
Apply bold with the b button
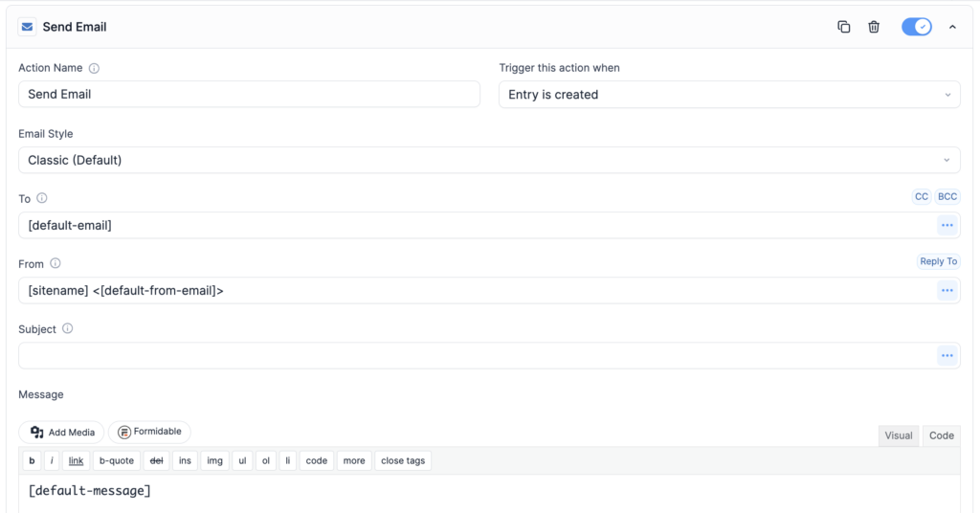32,460
